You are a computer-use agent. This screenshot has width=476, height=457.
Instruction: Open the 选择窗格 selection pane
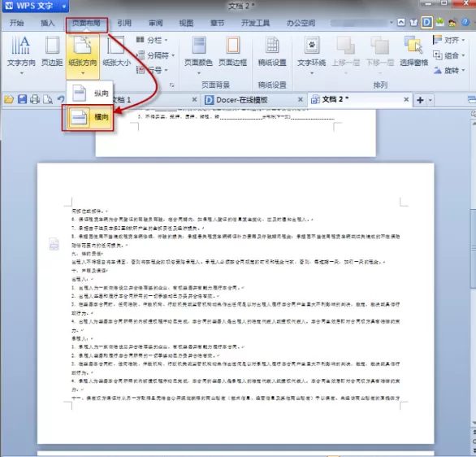click(x=413, y=52)
